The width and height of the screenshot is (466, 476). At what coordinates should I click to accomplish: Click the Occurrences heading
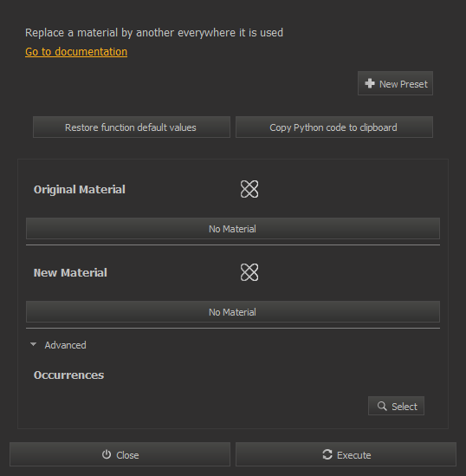pos(68,375)
